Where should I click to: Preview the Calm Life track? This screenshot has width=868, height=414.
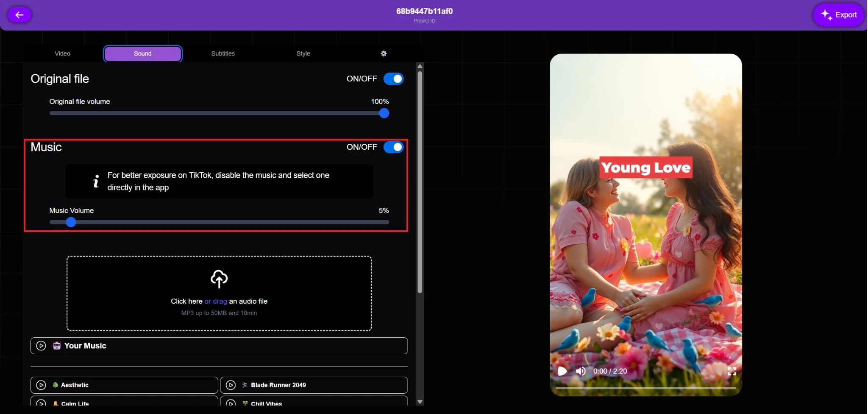point(41,403)
